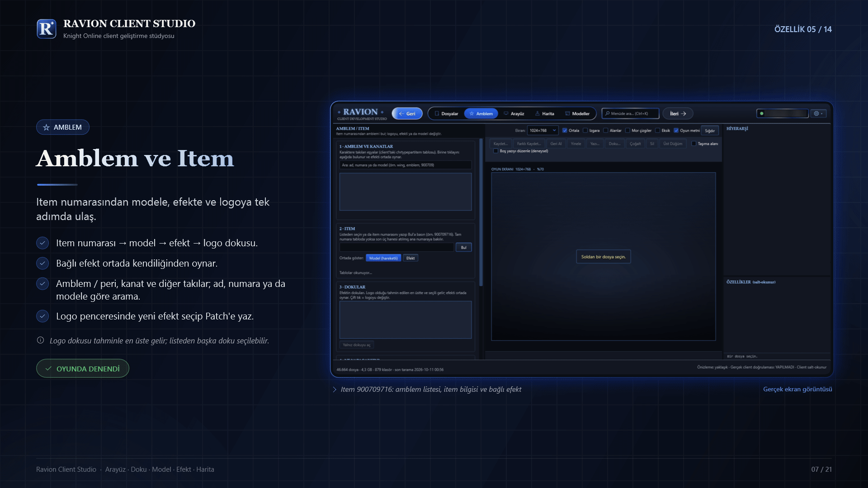Enable the Alanlar checkbox
This screenshot has height=488, width=868.
[606, 131]
